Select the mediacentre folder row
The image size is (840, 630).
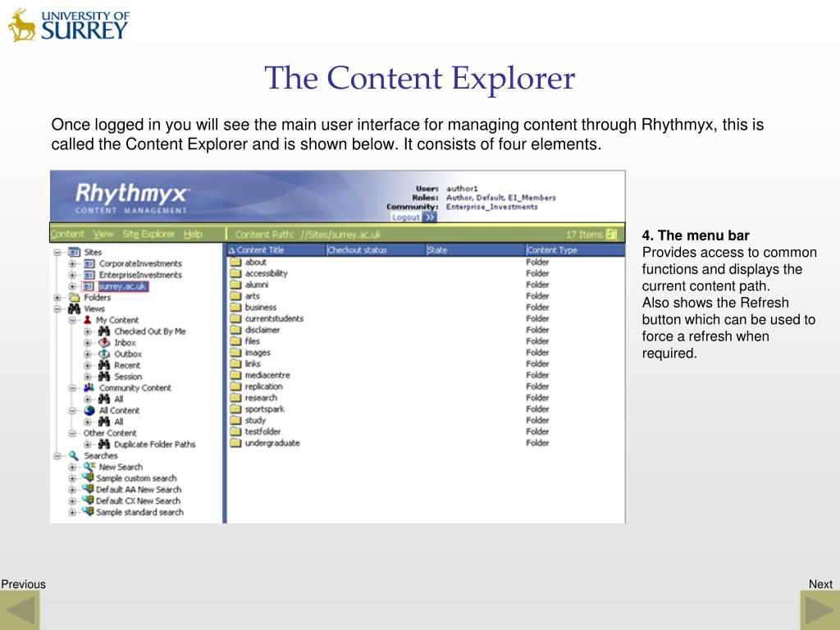(x=426, y=375)
